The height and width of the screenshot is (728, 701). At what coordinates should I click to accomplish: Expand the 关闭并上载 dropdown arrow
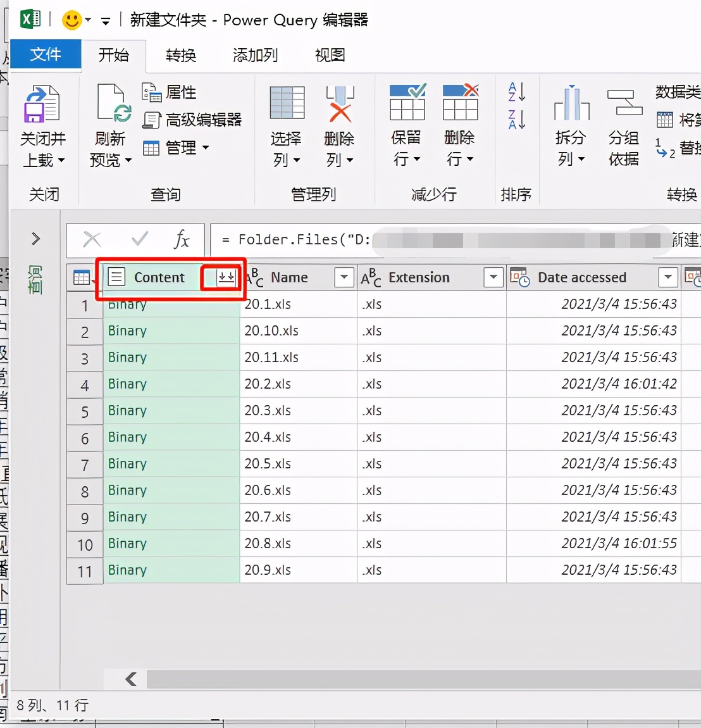61,161
